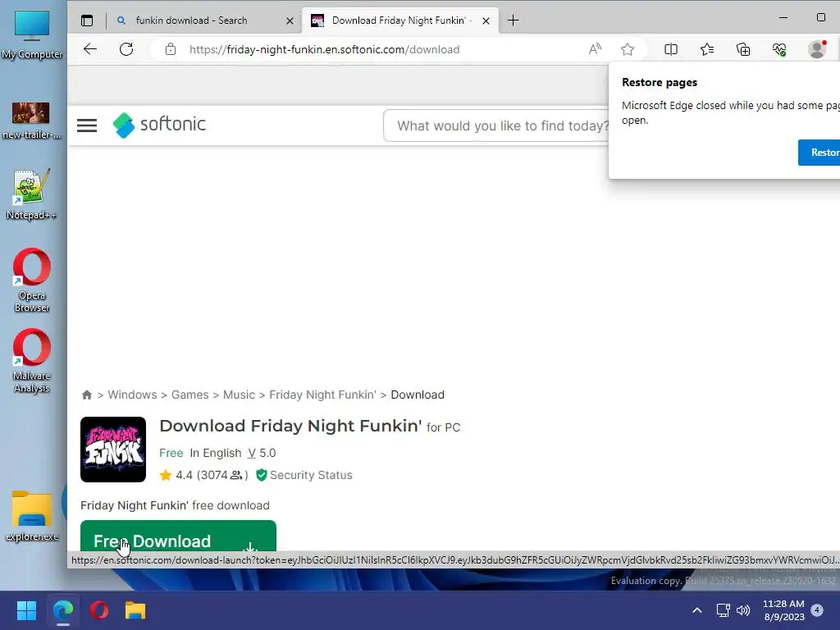Click the Edge icon on the taskbar

pos(63,610)
